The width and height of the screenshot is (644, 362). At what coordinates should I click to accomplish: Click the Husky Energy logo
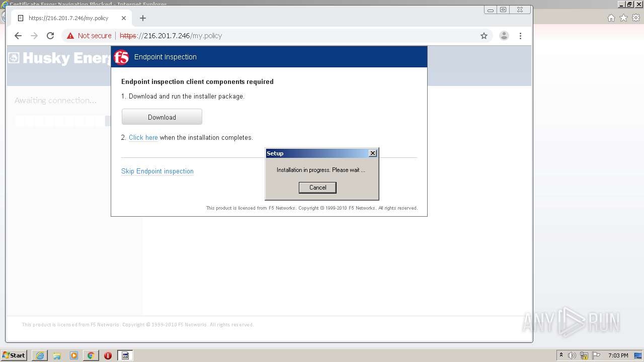coord(59,58)
